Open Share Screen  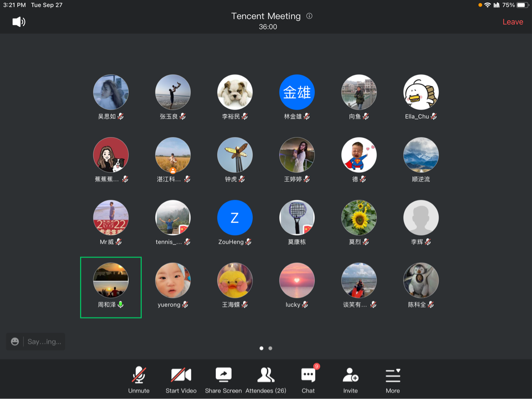(223, 379)
